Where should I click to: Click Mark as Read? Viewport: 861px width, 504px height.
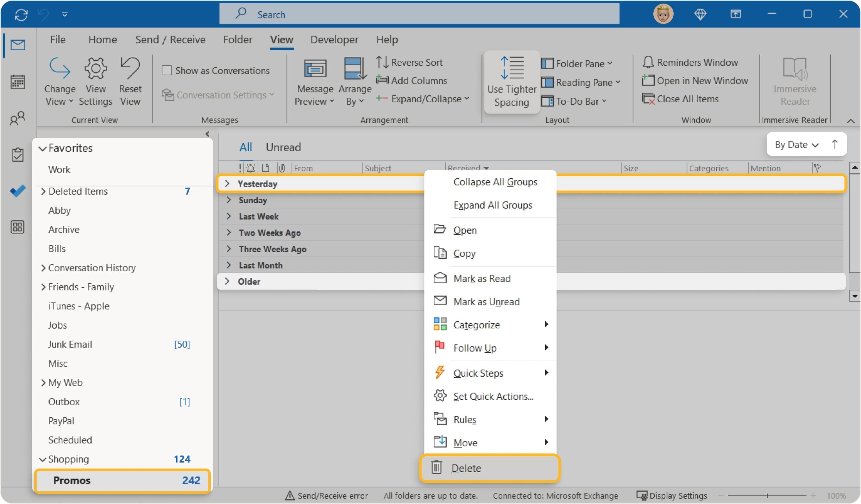point(482,278)
